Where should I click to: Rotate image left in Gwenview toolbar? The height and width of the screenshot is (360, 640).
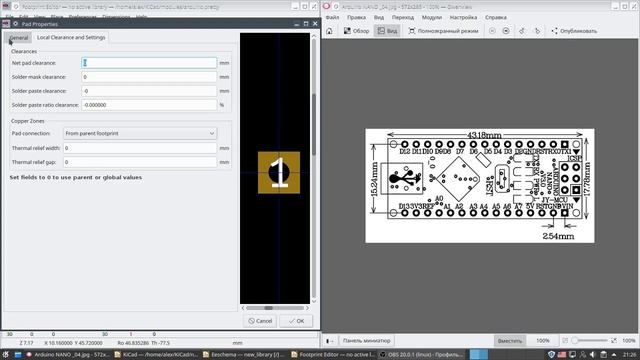click(522, 31)
